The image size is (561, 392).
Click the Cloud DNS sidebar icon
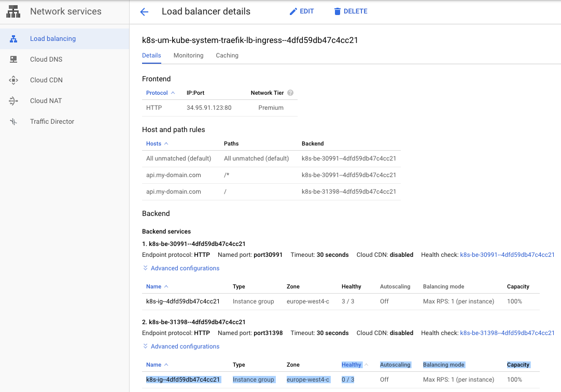coord(13,60)
